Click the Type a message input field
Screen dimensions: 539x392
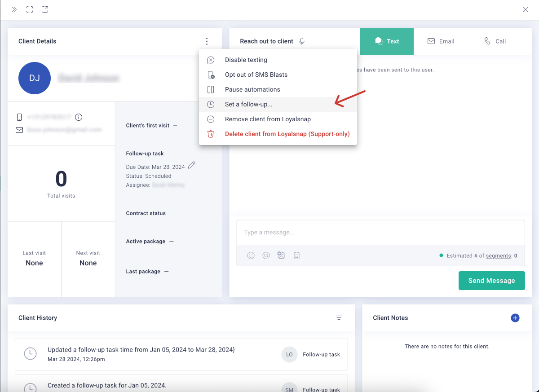click(380, 232)
